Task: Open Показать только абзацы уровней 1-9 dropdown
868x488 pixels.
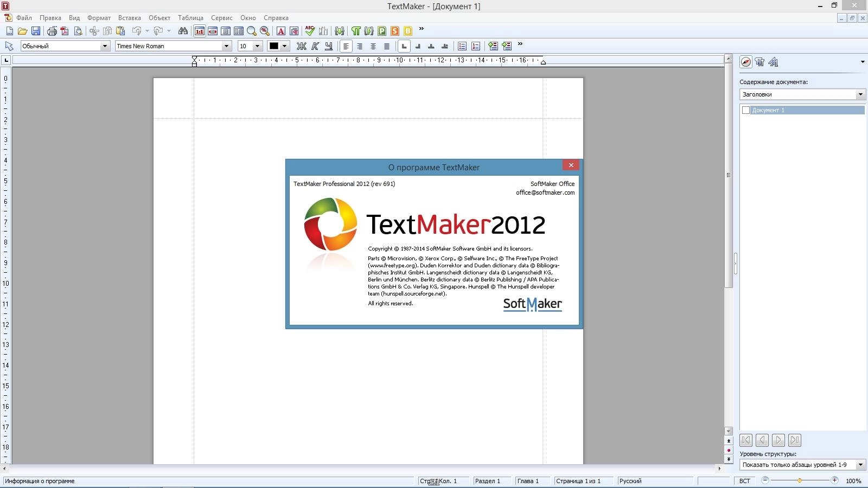Action: pos(860,465)
